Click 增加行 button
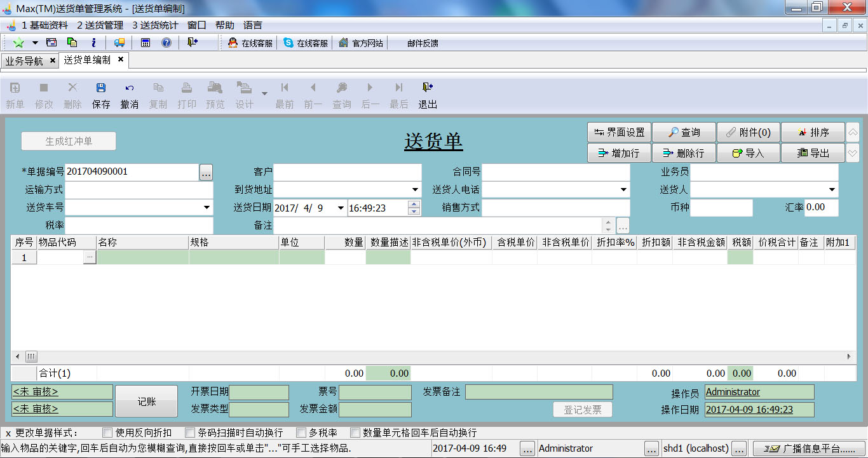868x458 pixels. [x=619, y=153]
